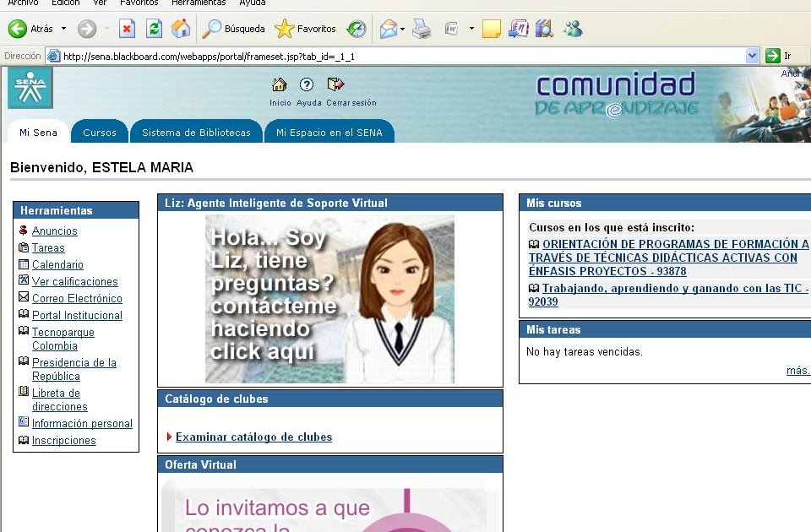Open the Anuncios link

pyautogui.click(x=54, y=231)
